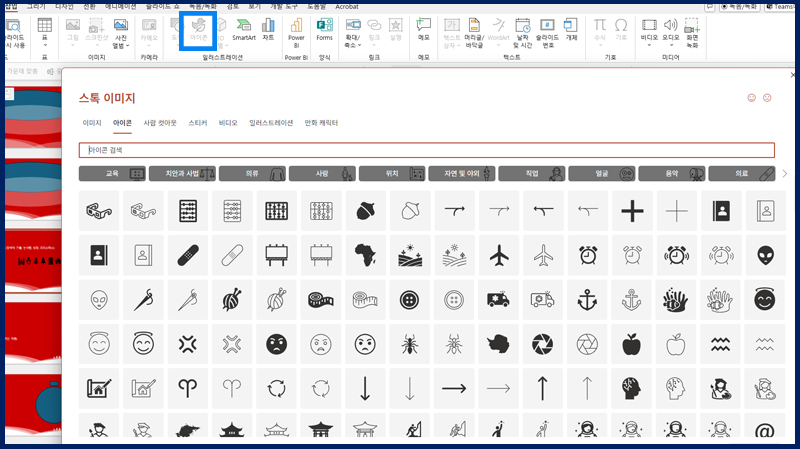This screenshot has height=449, width=800.
Task: Open slide thumbnail with blue circle shape
Action: 33,403
